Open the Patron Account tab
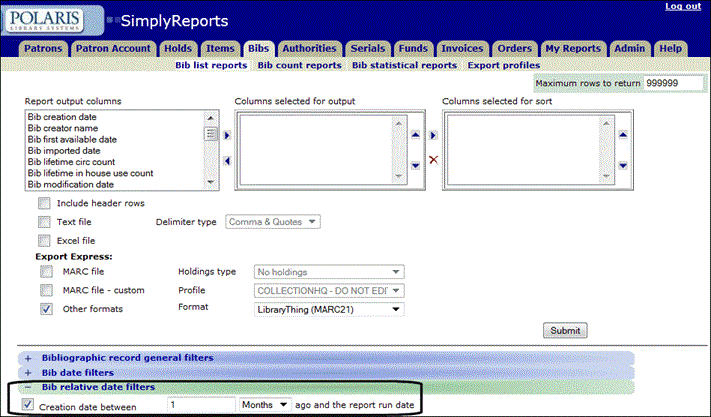Image resolution: width=711 pixels, height=417 pixels. [111, 48]
